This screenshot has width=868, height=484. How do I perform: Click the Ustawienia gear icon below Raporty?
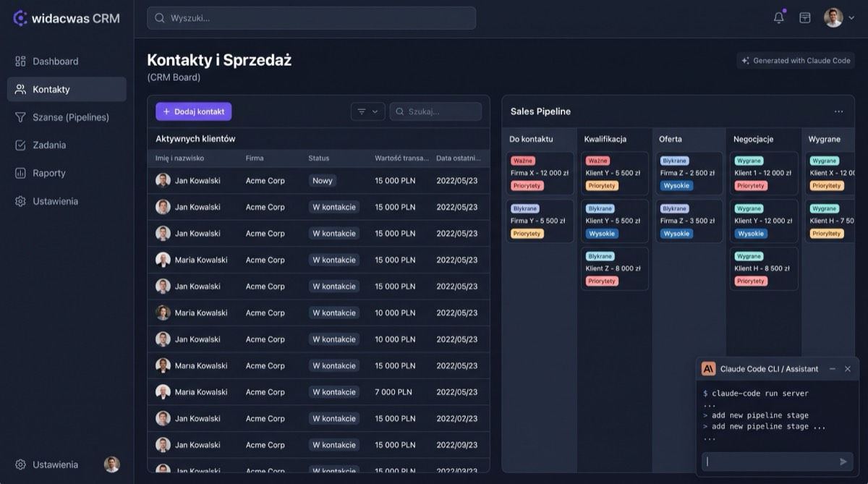(x=20, y=201)
